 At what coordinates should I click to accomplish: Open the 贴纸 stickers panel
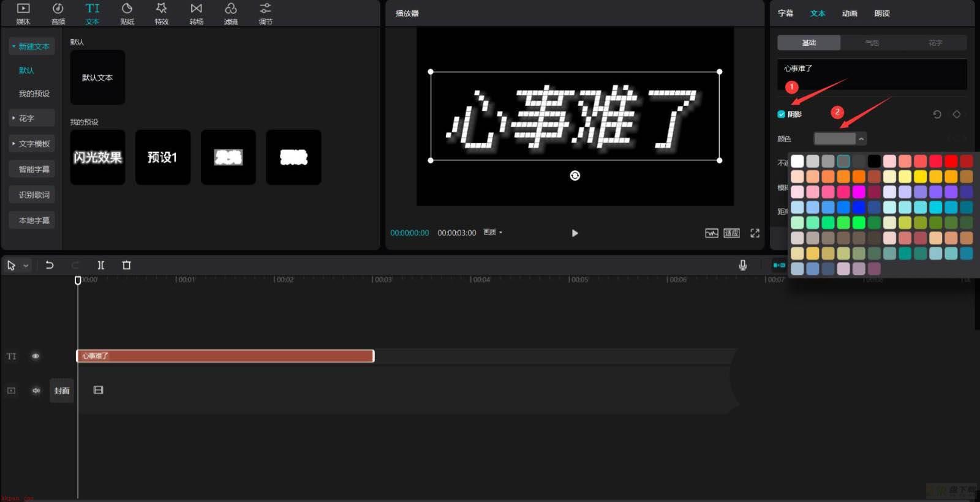(x=127, y=13)
